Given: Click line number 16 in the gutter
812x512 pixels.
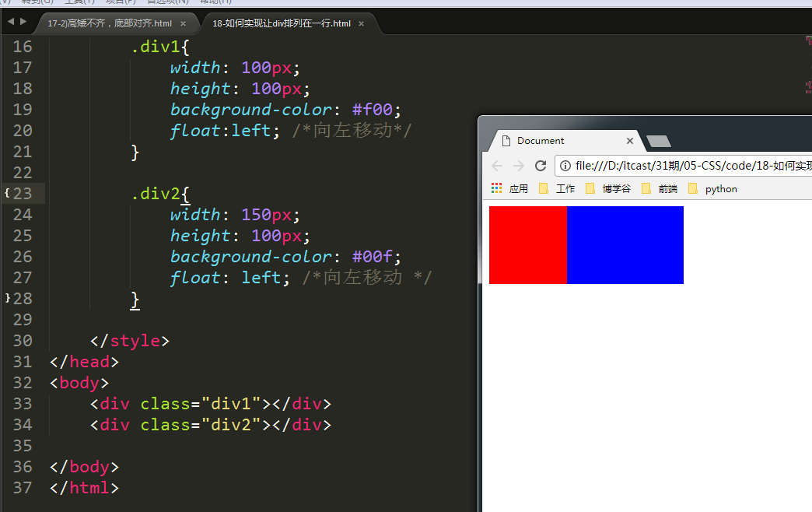Looking at the screenshot, I should click(x=23, y=47).
